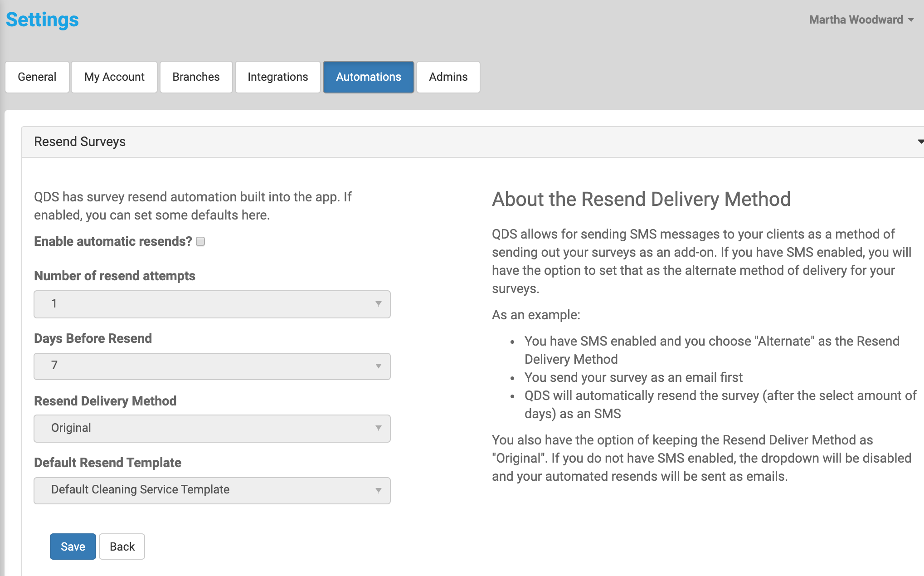Select the Integrations tab
The height and width of the screenshot is (576, 924).
277,77
